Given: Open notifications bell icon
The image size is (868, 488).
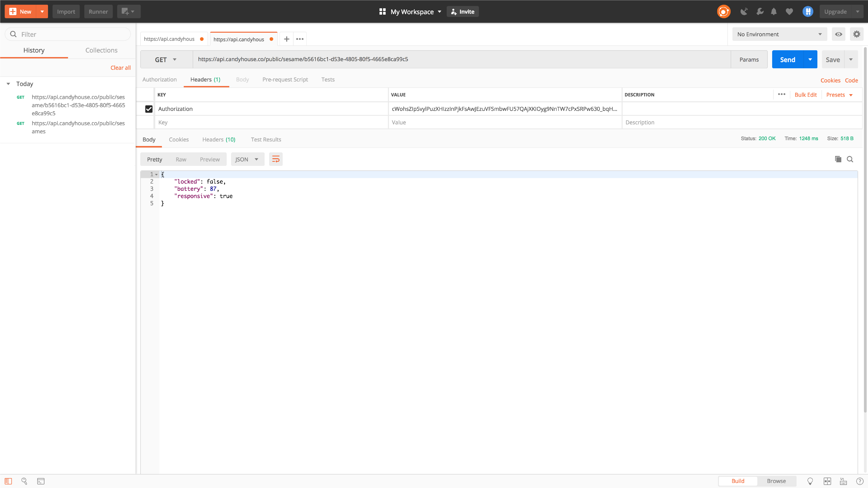Looking at the screenshot, I should (x=774, y=11).
